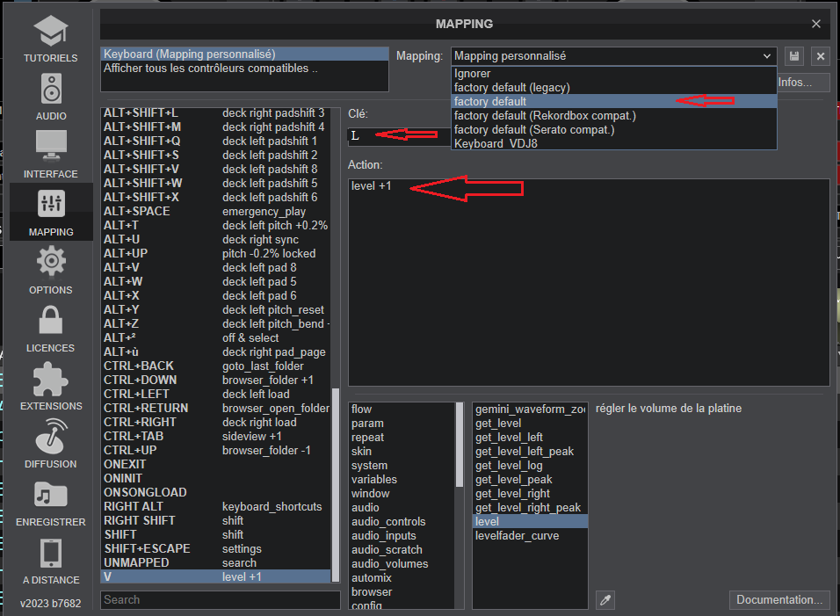Click the pipette learn icon
The width and height of the screenshot is (840, 616).
(x=605, y=600)
